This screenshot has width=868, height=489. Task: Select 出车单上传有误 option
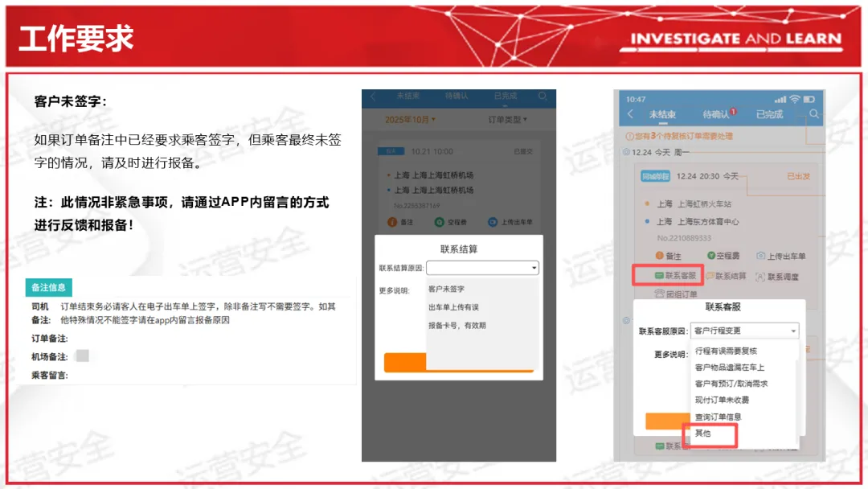(x=453, y=307)
